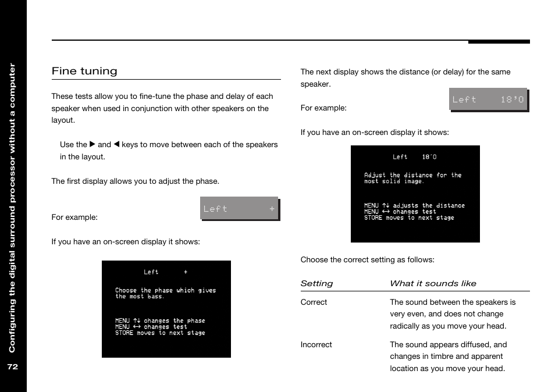Click the 'Fine tuning' heading

[x=84, y=71]
